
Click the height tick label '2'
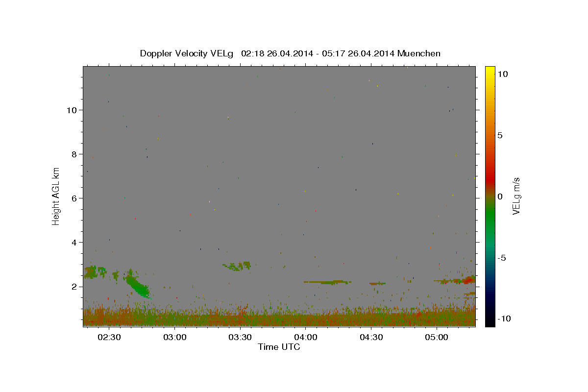(74, 286)
